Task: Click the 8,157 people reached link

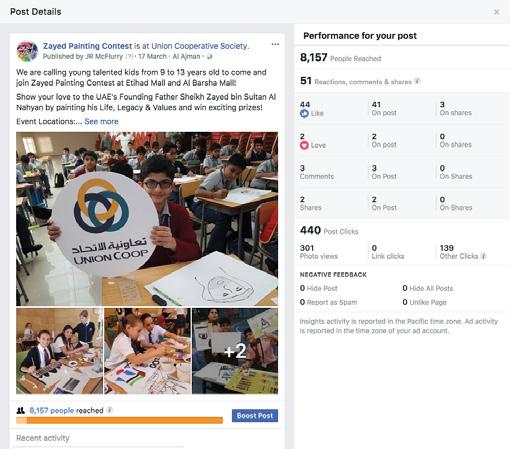Action: tap(52, 410)
